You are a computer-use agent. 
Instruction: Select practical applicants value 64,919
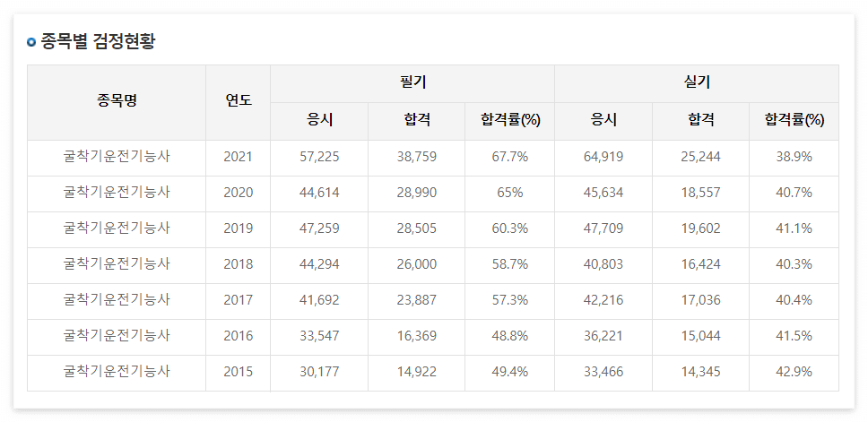603,157
